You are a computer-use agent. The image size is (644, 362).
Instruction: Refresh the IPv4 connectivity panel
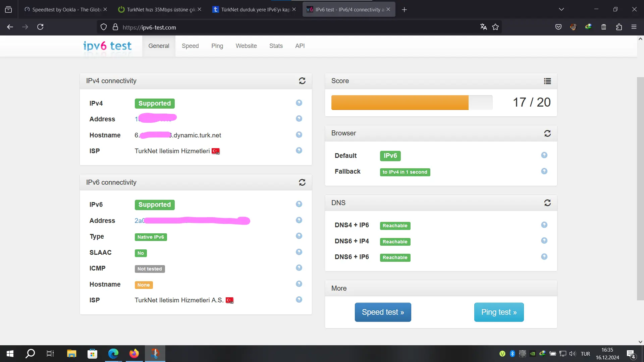tap(302, 81)
